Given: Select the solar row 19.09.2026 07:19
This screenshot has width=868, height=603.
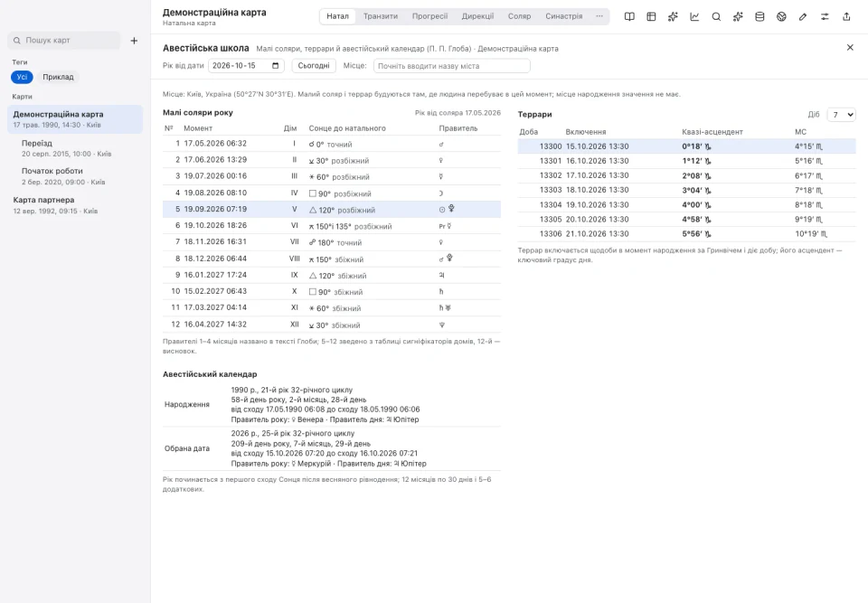Looking at the screenshot, I should pos(332,210).
